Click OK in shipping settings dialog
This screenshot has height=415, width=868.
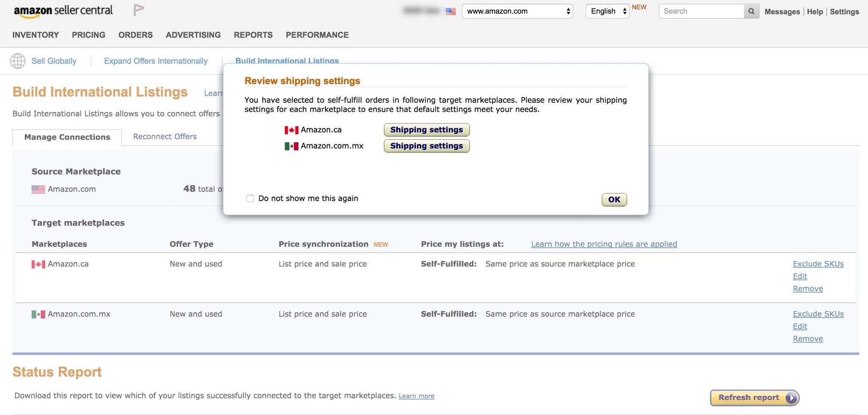614,200
